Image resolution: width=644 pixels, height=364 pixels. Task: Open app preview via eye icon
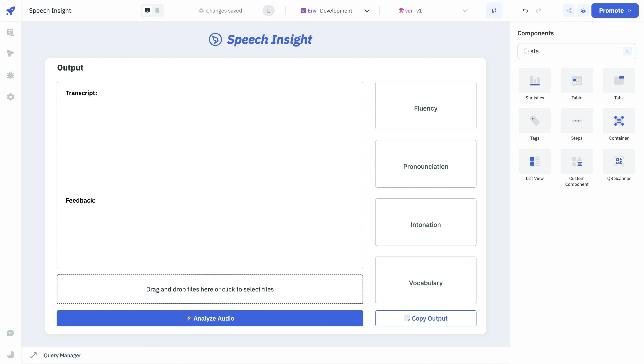pos(583,11)
